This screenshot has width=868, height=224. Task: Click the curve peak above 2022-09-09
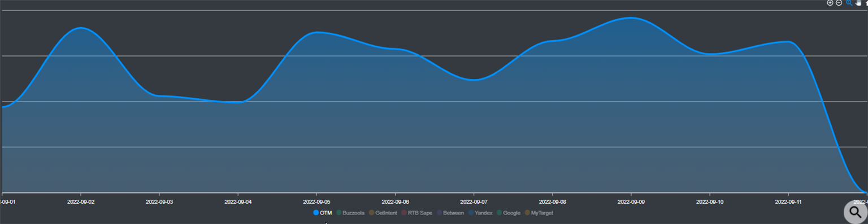point(631,17)
